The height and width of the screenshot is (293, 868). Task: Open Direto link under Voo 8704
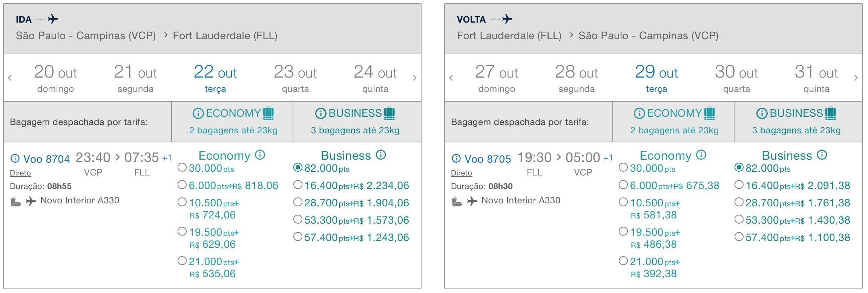point(20,173)
